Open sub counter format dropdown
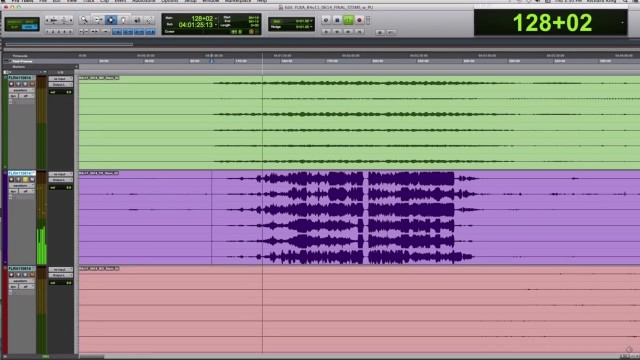Image resolution: width=640 pixels, height=360 pixels. [x=216, y=25]
